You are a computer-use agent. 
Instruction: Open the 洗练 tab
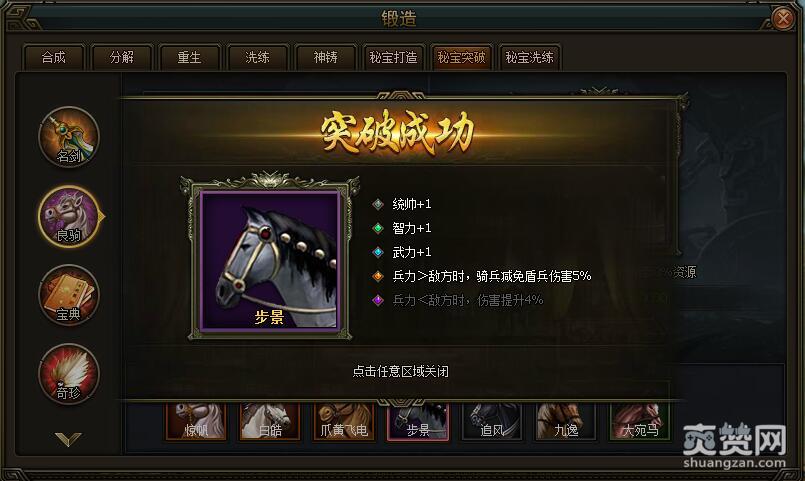point(257,57)
